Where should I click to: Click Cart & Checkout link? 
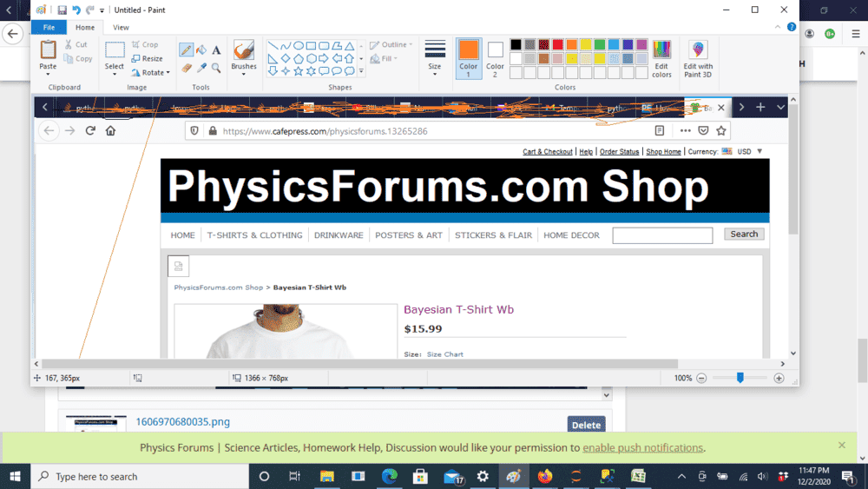[548, 152]
